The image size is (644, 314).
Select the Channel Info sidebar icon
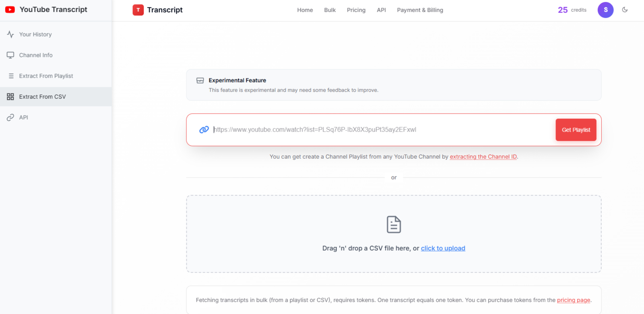pos(10,55)
